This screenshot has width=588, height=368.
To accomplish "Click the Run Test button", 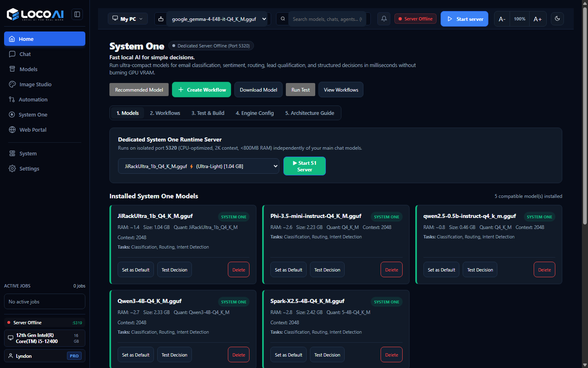I will click(301, 90).
